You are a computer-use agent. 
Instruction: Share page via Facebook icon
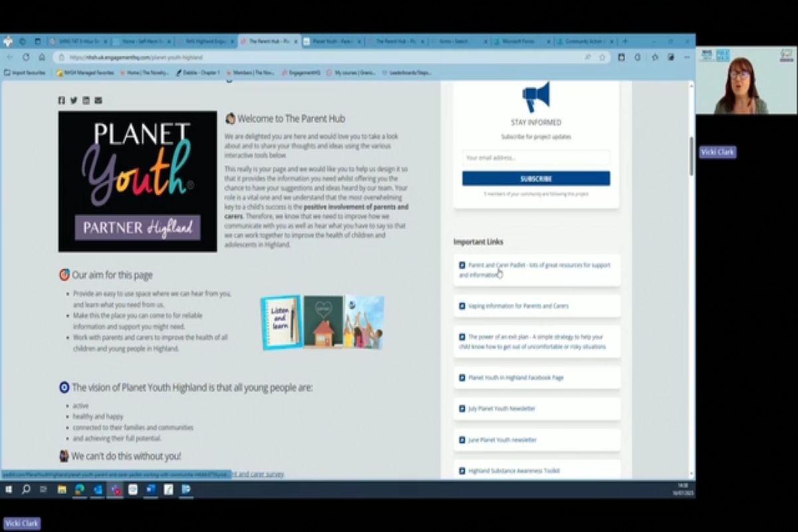[62, 100]
